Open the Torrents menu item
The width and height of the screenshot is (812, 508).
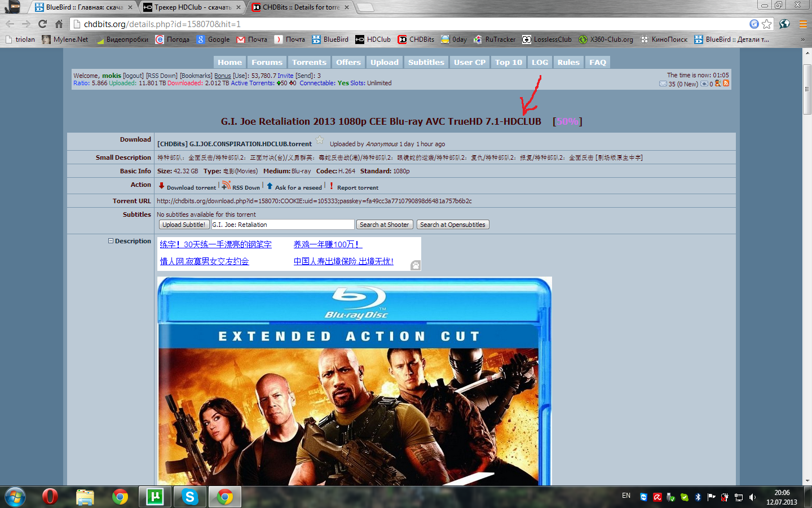point(309,62)
